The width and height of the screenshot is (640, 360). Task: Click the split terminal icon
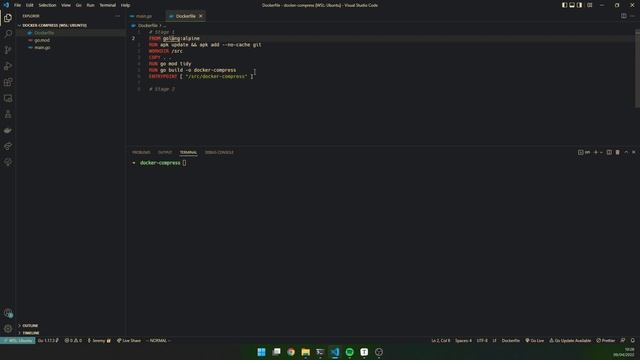[x=609, y=152]
